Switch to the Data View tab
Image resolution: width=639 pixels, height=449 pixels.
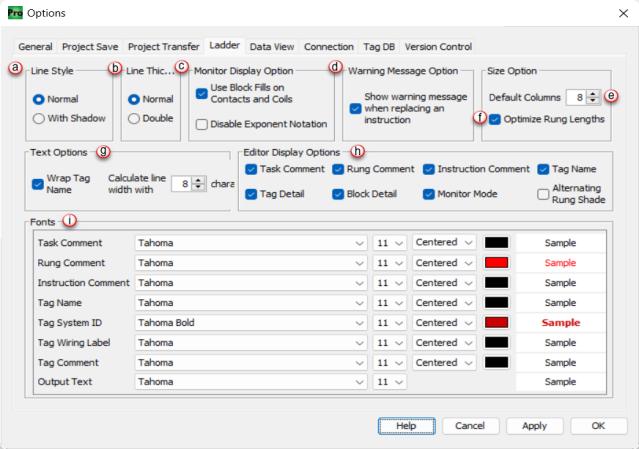coord(271,46)
